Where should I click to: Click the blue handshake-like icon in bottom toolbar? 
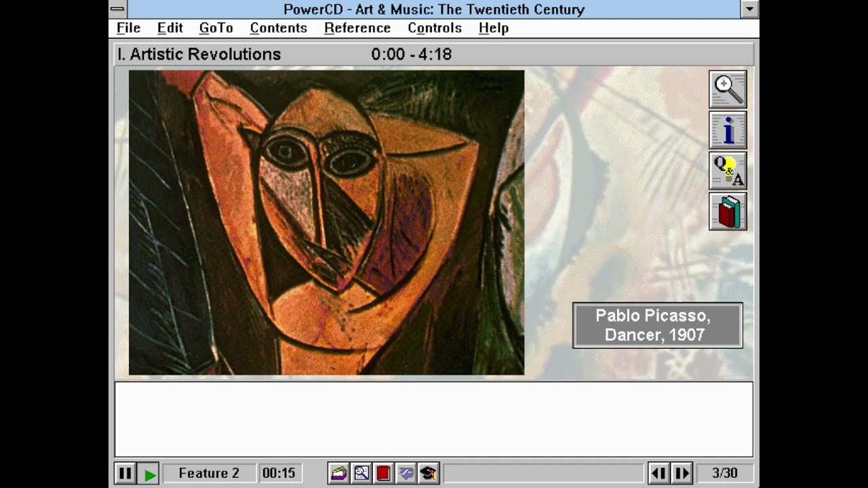point(406,473)
